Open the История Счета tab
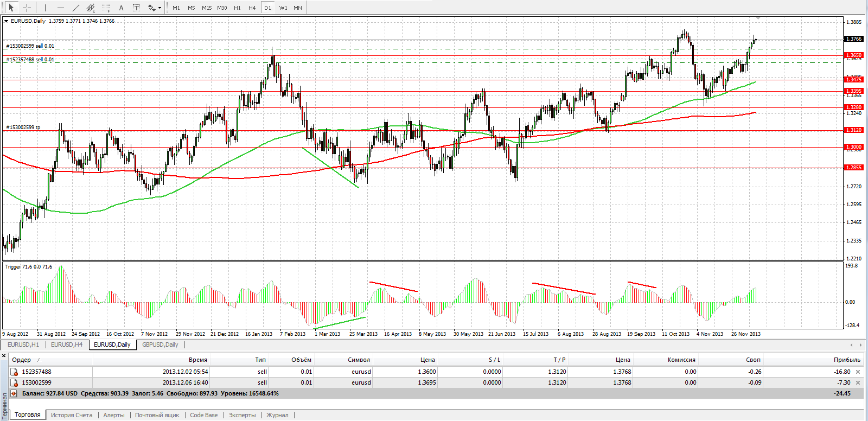 pyautogui.click(x=72, y=415)
